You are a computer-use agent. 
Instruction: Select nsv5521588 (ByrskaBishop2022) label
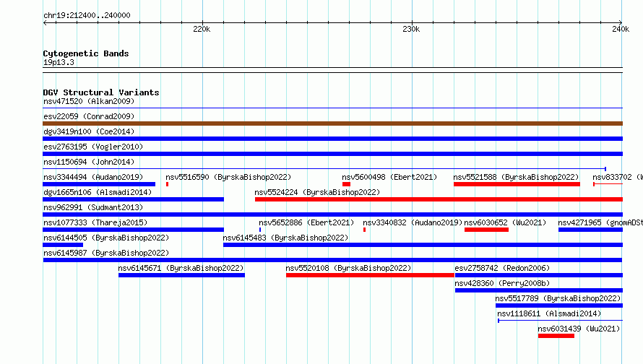coord(516,177)
